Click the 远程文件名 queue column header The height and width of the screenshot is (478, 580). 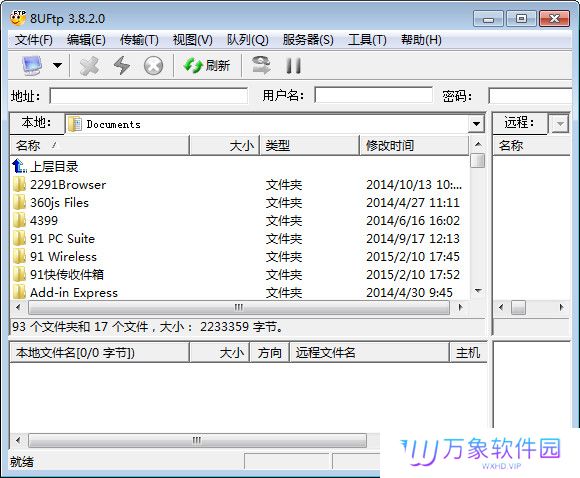pyautogui.click(x=369, y=353)
